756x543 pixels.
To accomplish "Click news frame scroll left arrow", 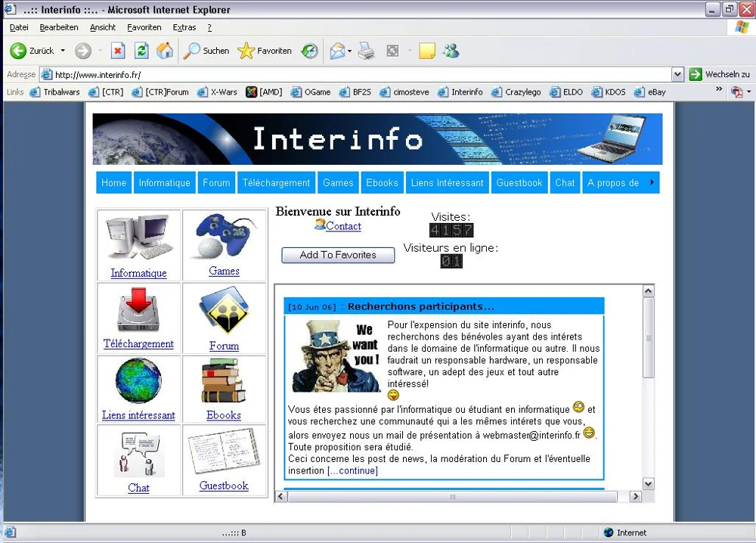I will coord(281,496).
